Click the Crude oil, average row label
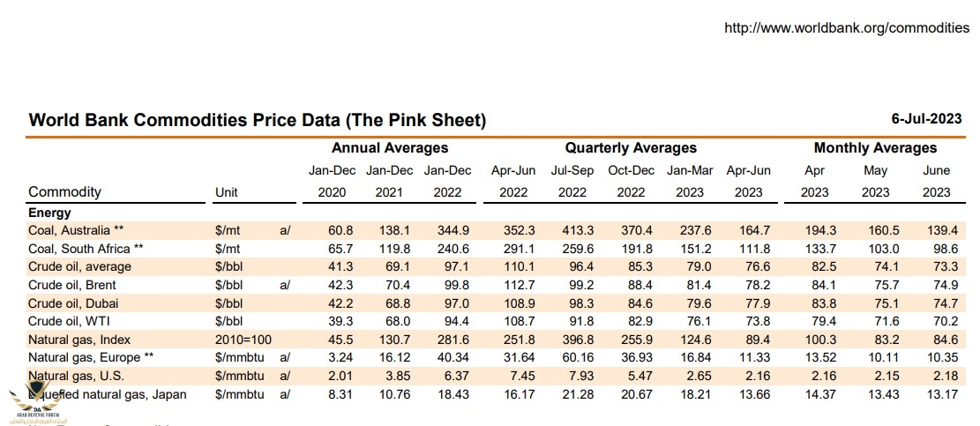980x426 pixels. pyautogui.click(x=80, y=266)
